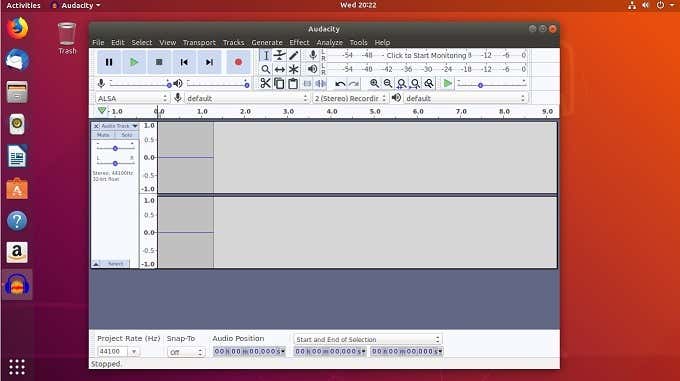Screen dimensions: 680x381
Task: Open the Snap-To Off dropdown
Action: (x=186, y=352)
